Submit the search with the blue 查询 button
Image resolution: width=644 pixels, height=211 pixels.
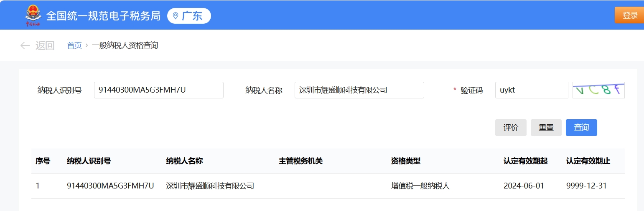click(x=581, y=128)
